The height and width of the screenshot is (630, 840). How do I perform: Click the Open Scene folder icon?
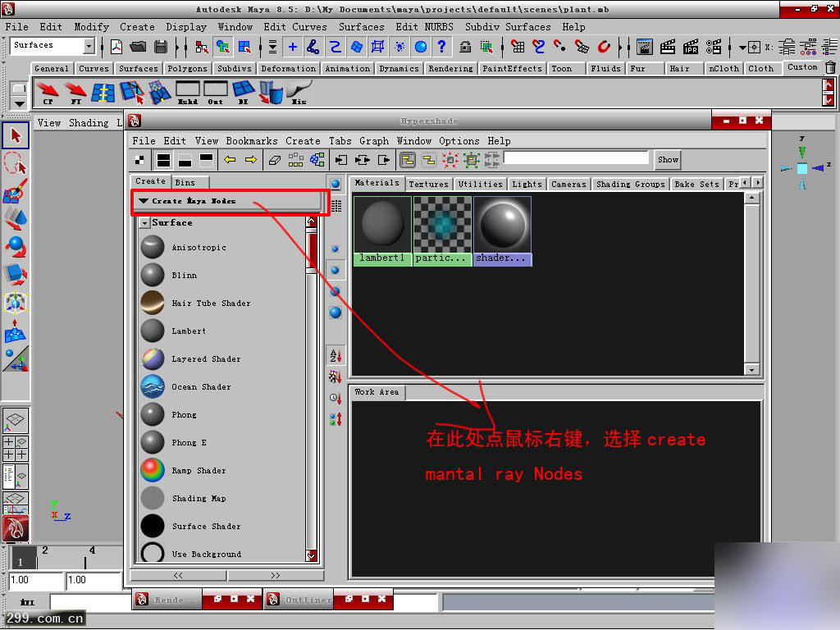pyautogui.click(x=138, y=47)
